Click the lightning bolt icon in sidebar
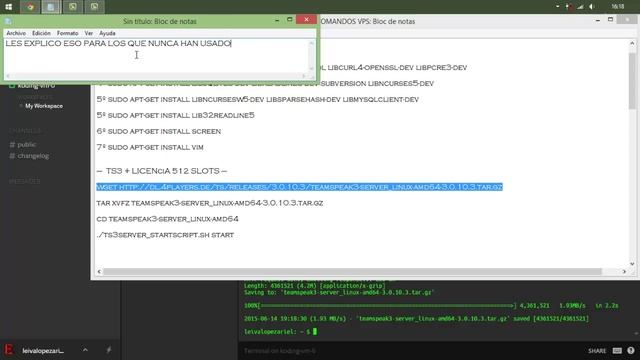The image size is (640, 360). tap(109, 350)
